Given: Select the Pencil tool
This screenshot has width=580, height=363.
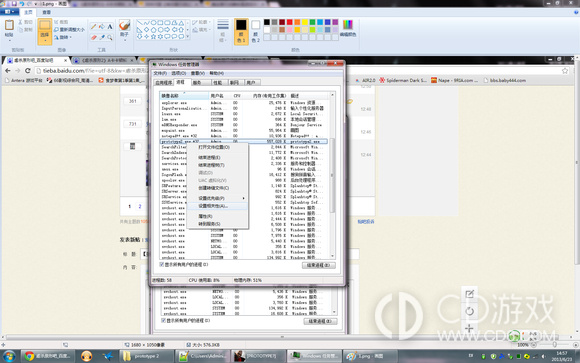Looking at the screenshot, I should point(94,27).
